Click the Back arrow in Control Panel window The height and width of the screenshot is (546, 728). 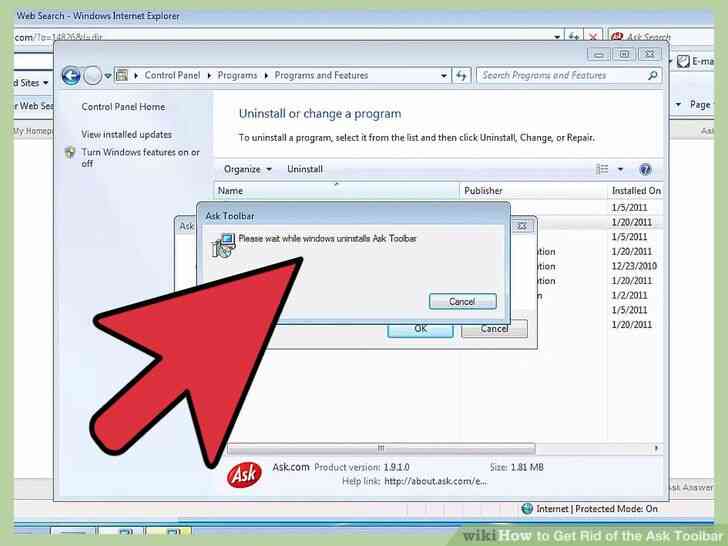(x=71, y=76)
